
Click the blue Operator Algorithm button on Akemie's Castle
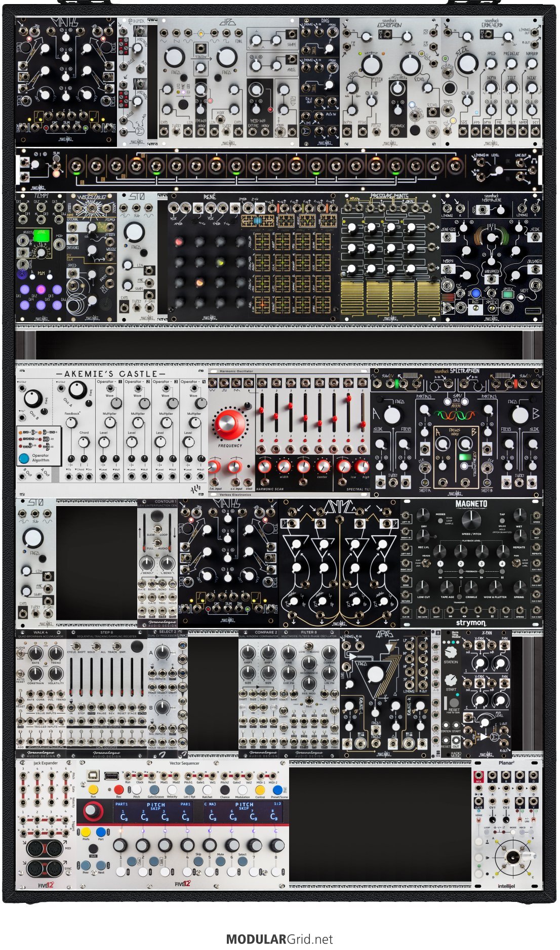[24, 458]
